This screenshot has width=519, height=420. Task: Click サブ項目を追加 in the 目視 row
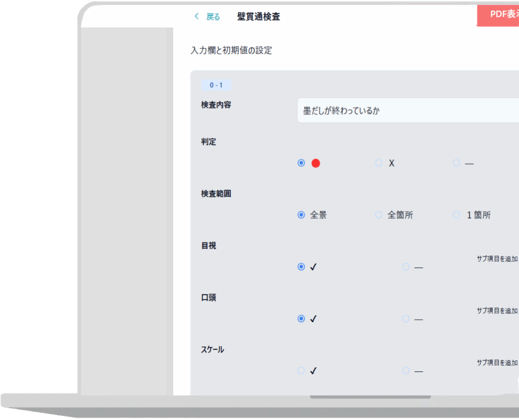click(x=497, y=259)
